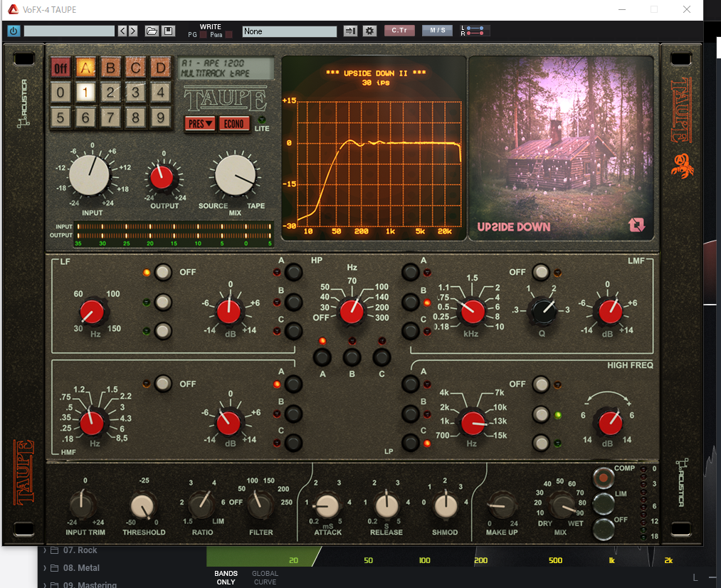Enable the PG write checkbox
This screenshot has width=721, height=588.
coord(204,34)
